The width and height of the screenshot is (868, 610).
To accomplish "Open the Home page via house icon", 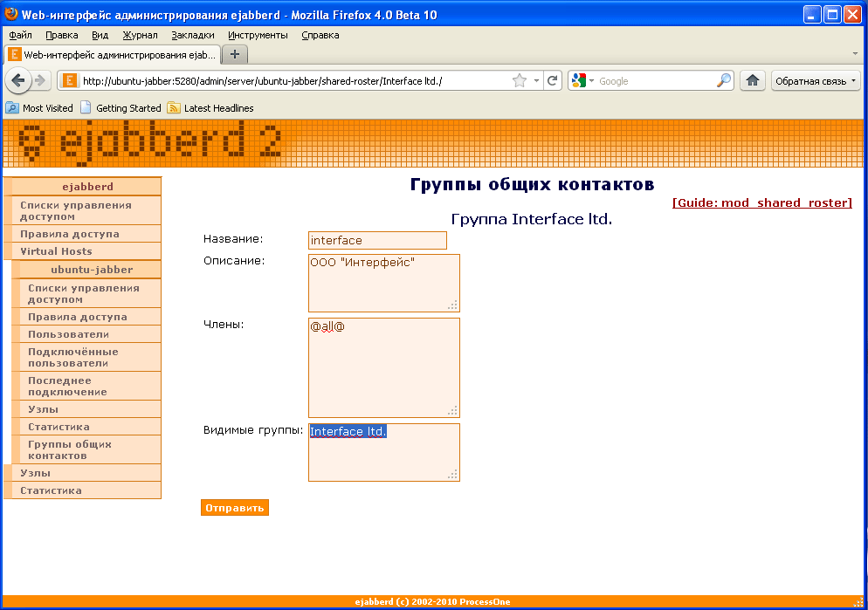I will [x=753, y=81].
